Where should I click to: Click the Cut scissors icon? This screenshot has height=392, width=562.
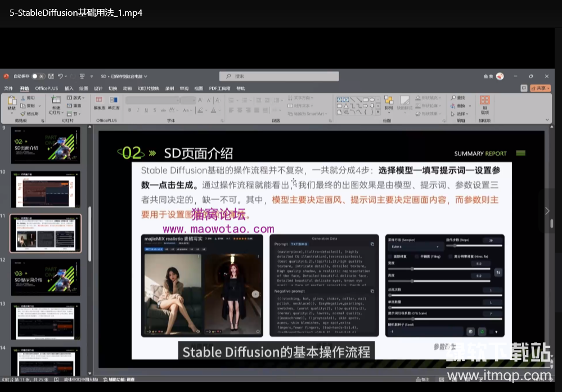tap(23, 98)
